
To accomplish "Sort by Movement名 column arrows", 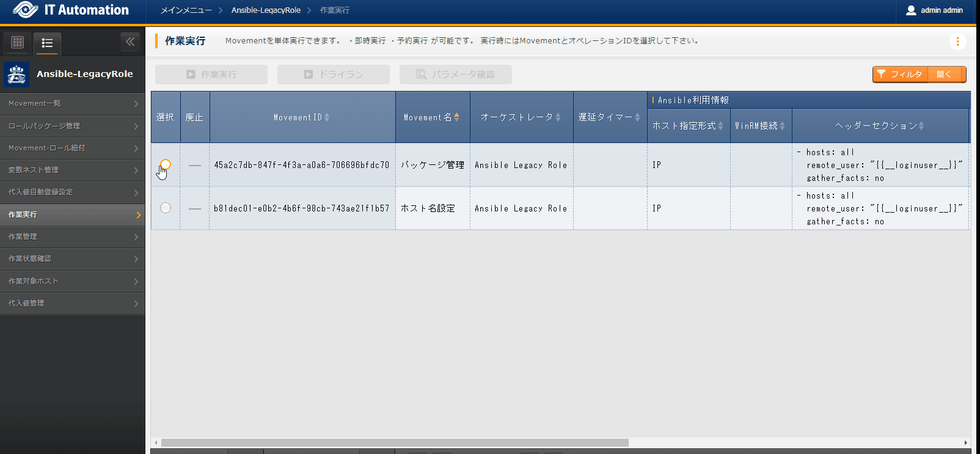I will click(x=456, y=117).
